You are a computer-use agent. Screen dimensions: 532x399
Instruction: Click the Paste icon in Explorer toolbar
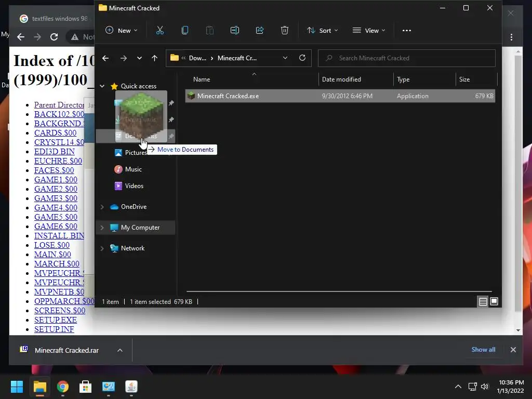(210, 31)
